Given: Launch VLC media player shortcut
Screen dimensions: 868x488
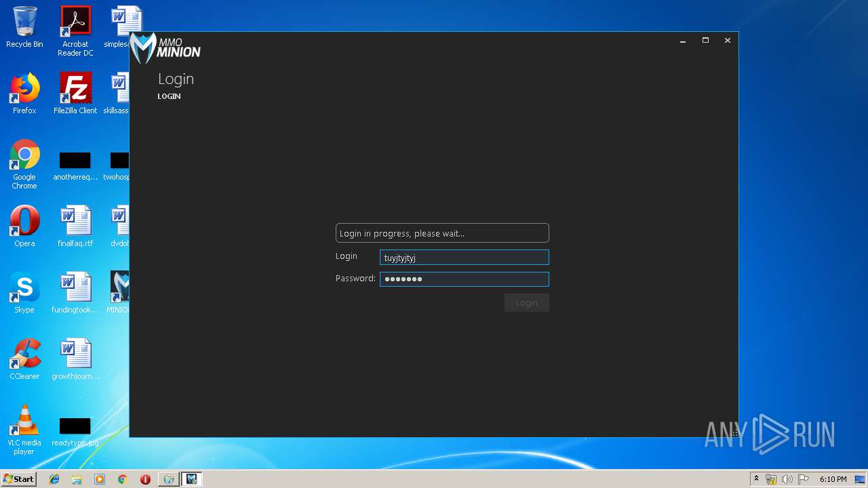Looking at the screenshot, I should coord(24,430).
